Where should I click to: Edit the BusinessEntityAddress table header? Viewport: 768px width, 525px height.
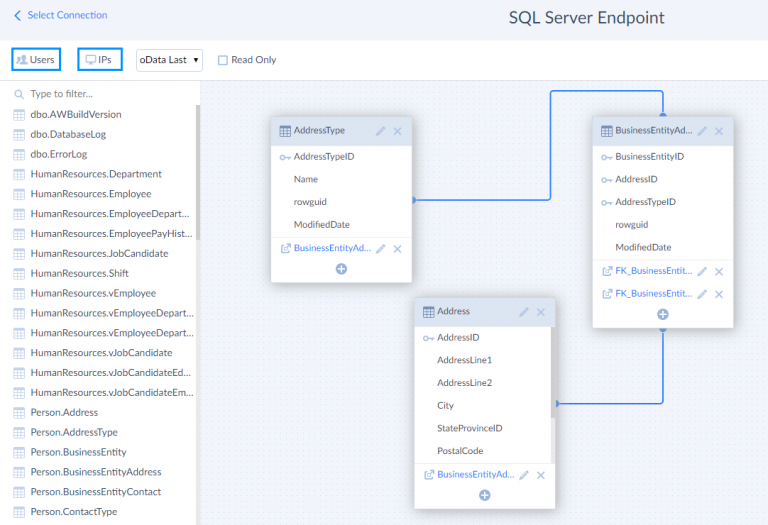point(702,131)
